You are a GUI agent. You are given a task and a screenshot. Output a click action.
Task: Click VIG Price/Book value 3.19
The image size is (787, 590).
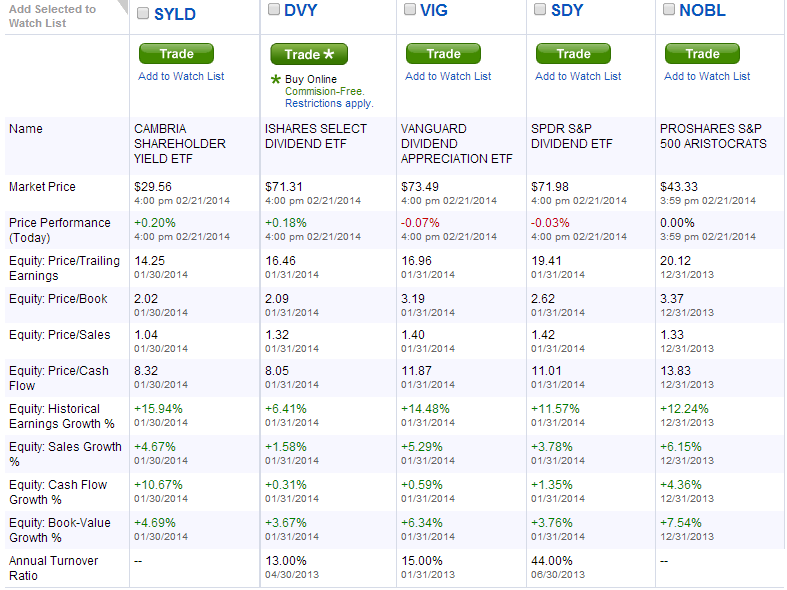(x=413, y=299)
